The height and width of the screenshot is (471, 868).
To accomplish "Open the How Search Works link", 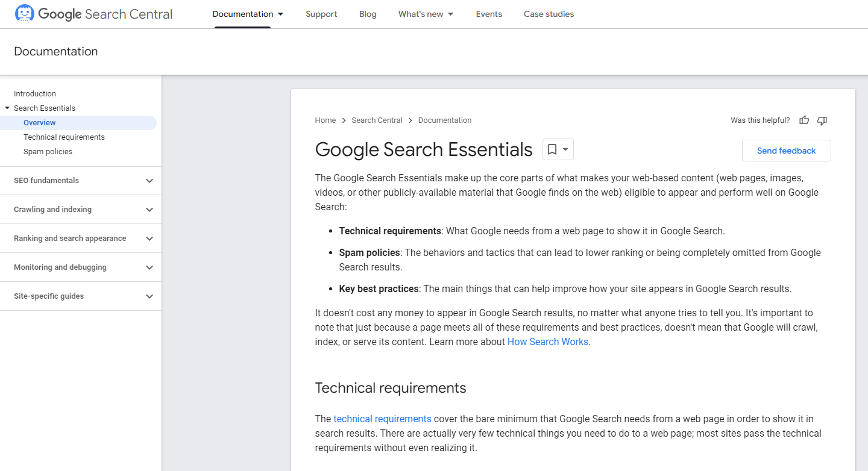I will [x=548, y=342].
